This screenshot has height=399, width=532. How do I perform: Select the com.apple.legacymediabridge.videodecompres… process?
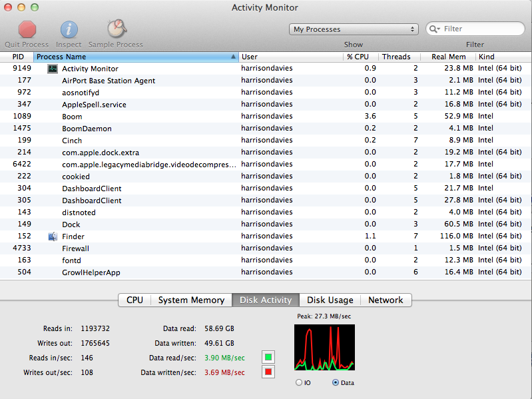coord(266,165)
